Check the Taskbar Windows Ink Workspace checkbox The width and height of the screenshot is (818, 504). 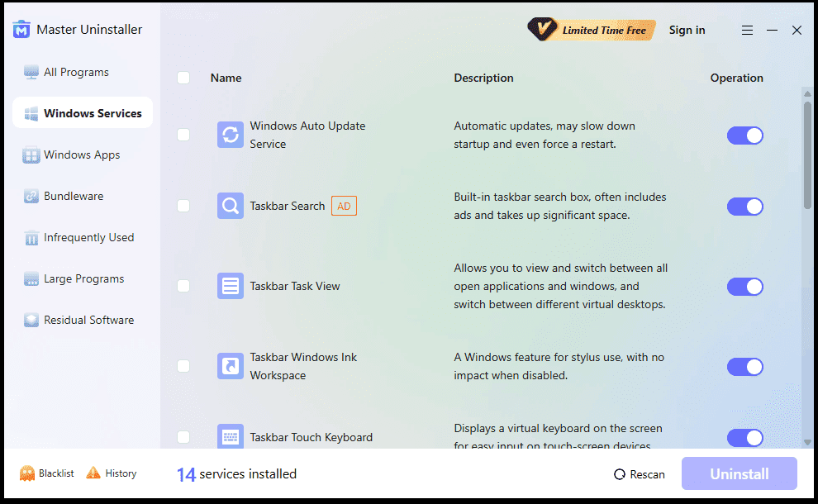[183, 366]
